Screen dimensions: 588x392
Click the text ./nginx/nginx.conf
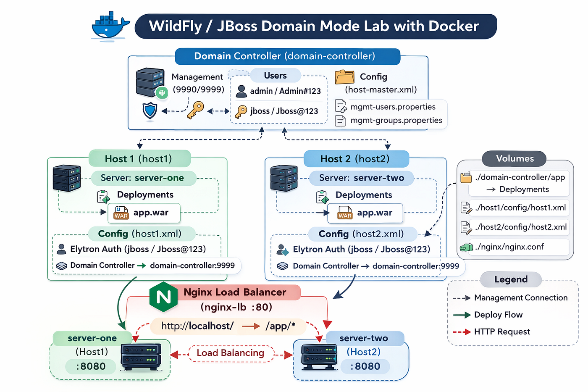(509, 247)
